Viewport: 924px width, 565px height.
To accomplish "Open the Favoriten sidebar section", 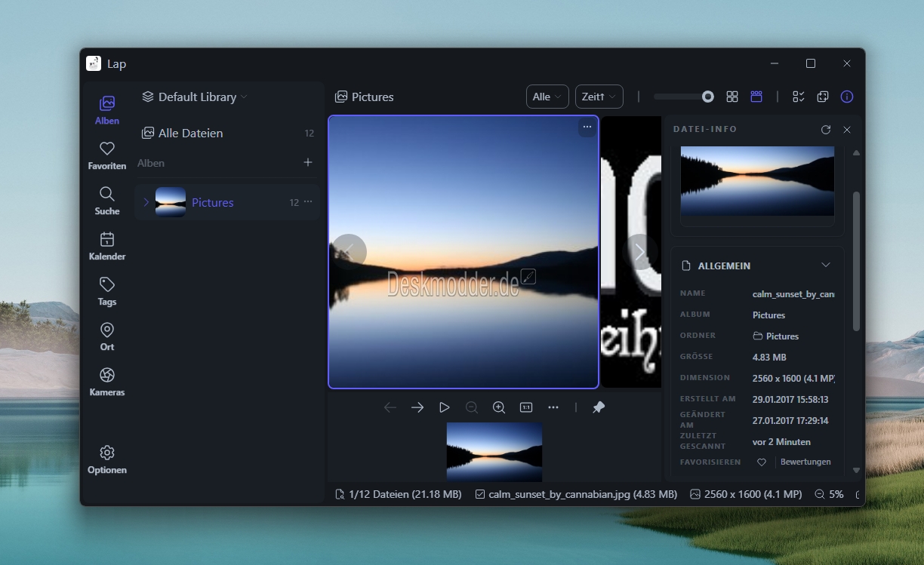I will pos(107,155).
